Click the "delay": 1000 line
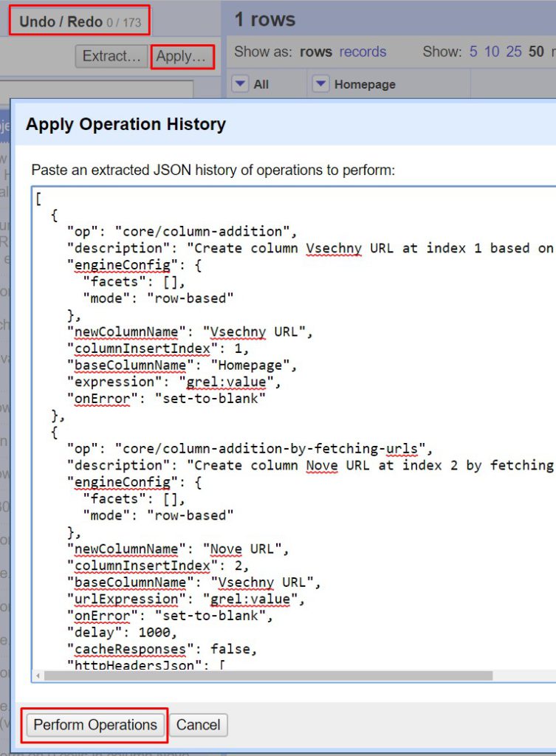The height and width of the screenshot is (756, 556). [x=122, y=633]
